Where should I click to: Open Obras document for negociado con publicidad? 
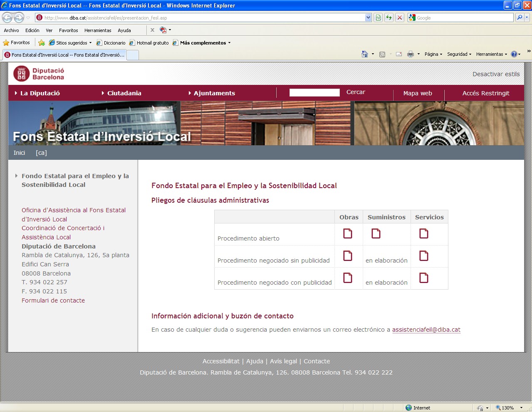point(348,278)
